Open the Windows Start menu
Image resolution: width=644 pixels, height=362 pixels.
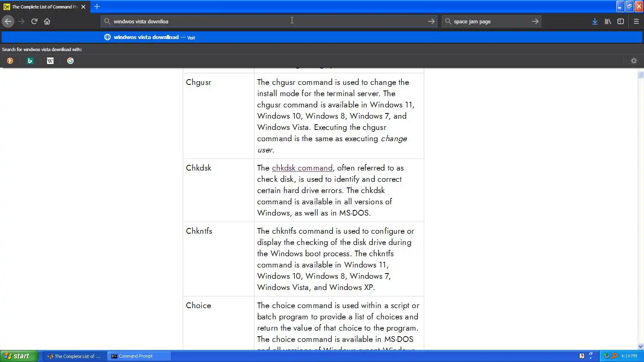[19, 356]
